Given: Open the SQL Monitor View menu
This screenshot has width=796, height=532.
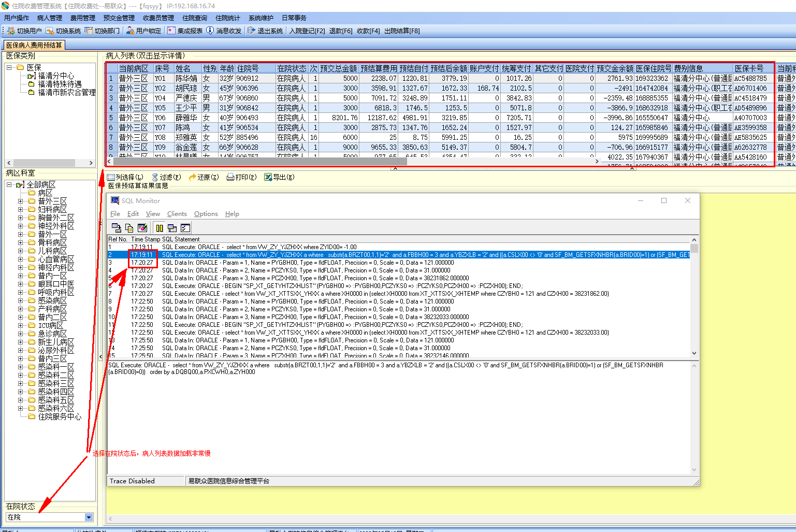Looking at the screenshot, I should pyautogui.click(x=153, y=214).
